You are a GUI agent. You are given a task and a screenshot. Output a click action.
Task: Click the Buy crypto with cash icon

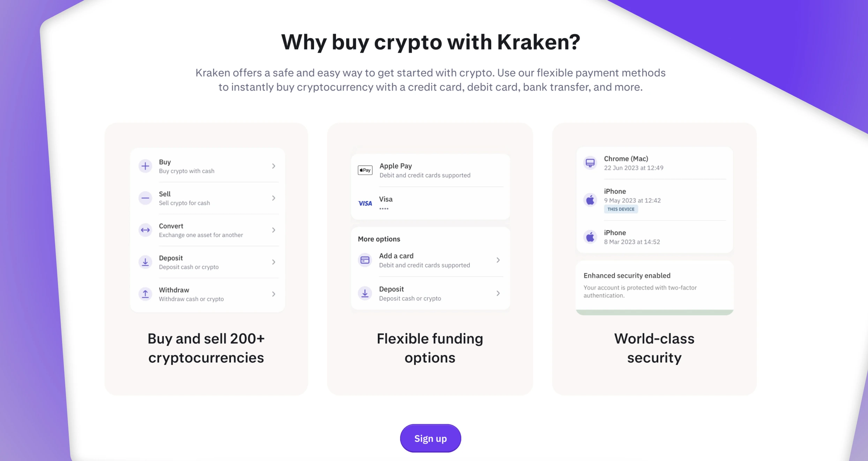pyautogui.click(x=145, y=166)
